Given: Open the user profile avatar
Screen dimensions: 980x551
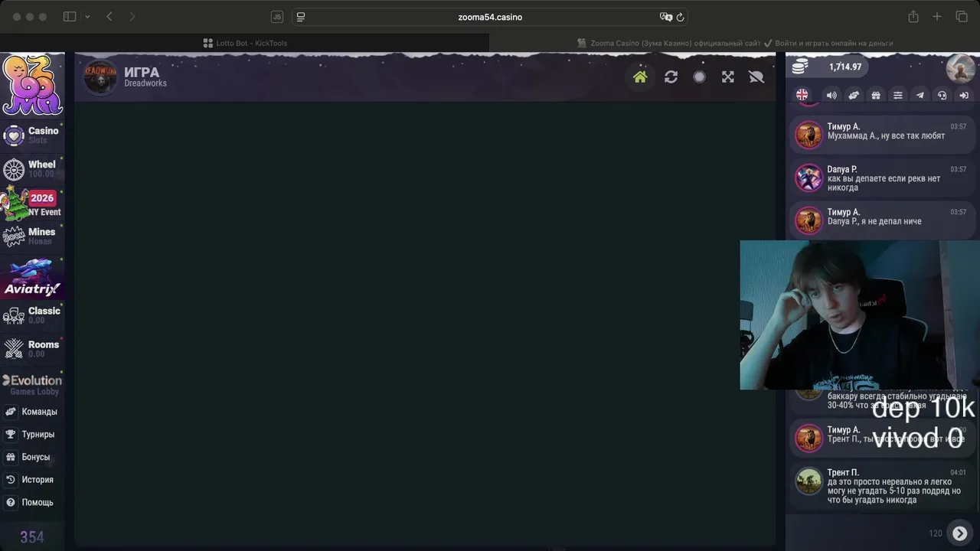Looking at the screenshot, I should 960,68.
